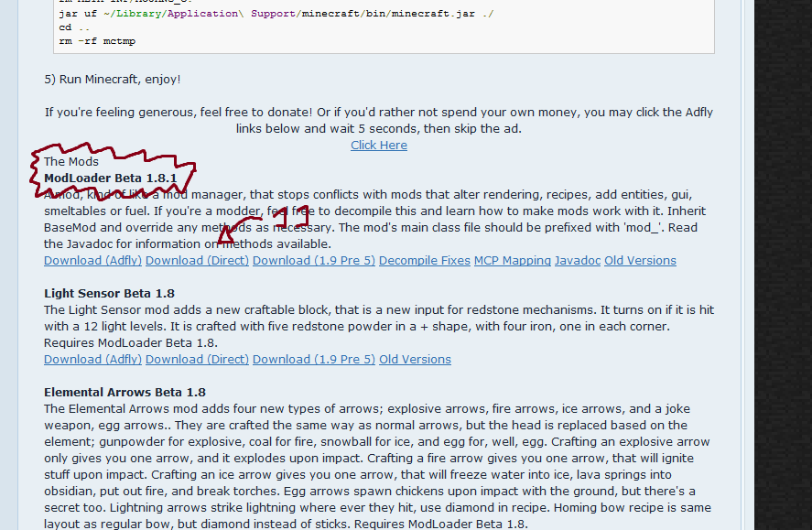Click the 'ModLoader Beta 1.8.1' heading

pyautogui.click(x=110, y=178)
